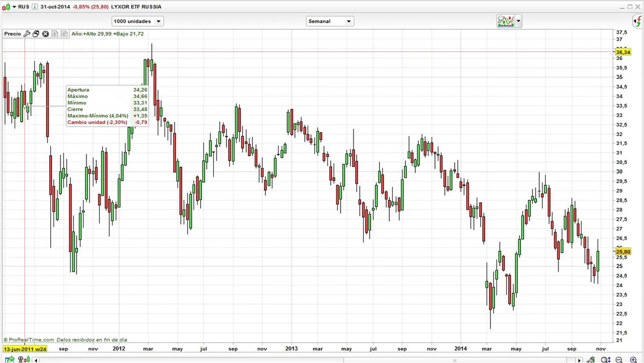Open the Semanal timeframe dropdown
The height and width of the screenshot is (363, 644).
coord(330,21)
